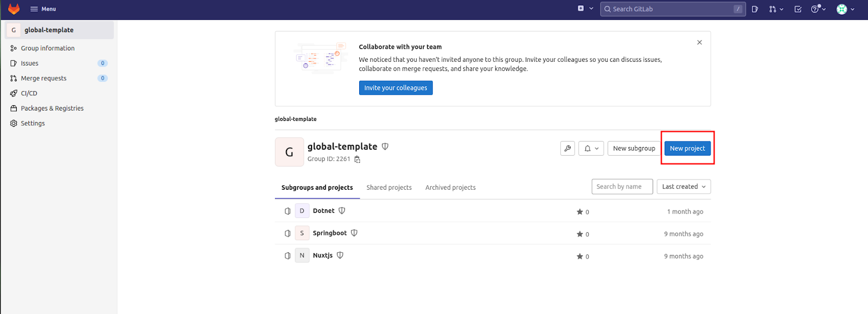Click the 'Collaborate with your team' heading
Image resolution: width=868 pixels, height=314 pixels.
400,47
